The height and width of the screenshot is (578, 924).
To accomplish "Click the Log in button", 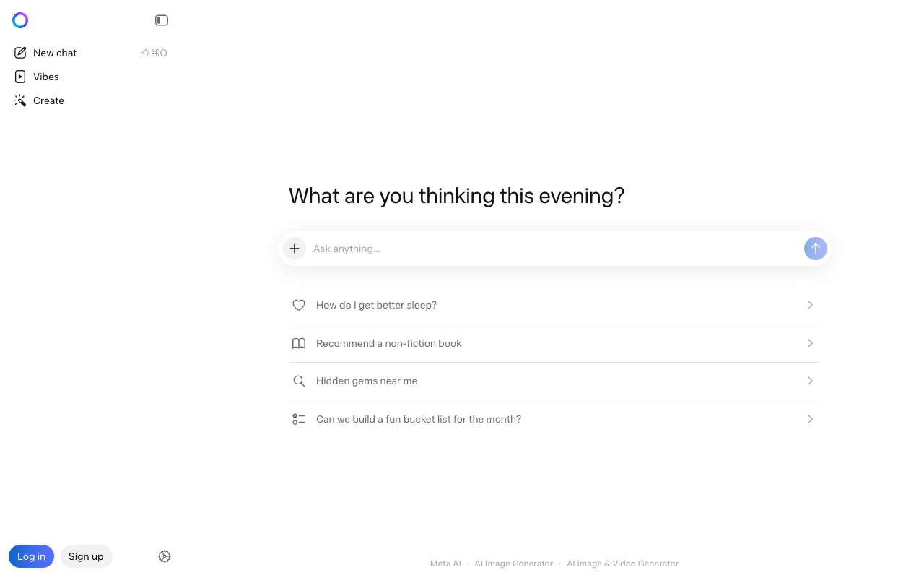I will (31, 556).
